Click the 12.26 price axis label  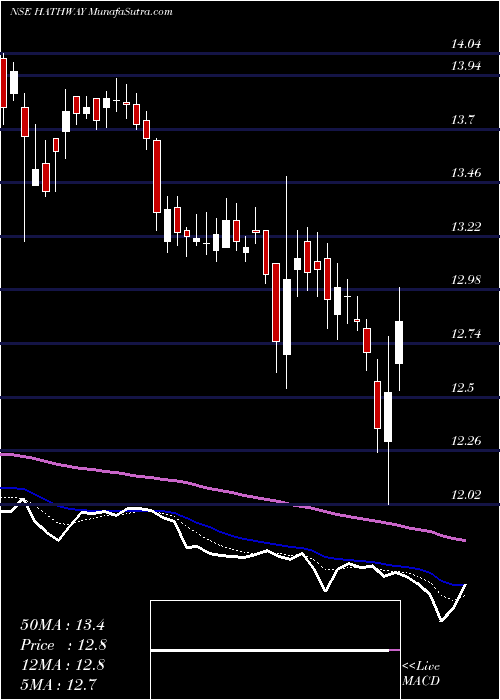(466, 441)
